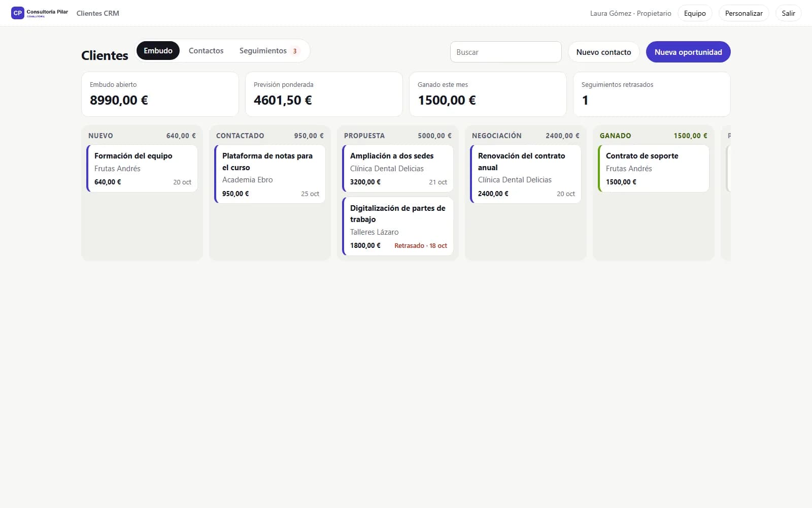
Task: Click the 1800,00 € amount on Digitalización card
Action: [365, 245]
